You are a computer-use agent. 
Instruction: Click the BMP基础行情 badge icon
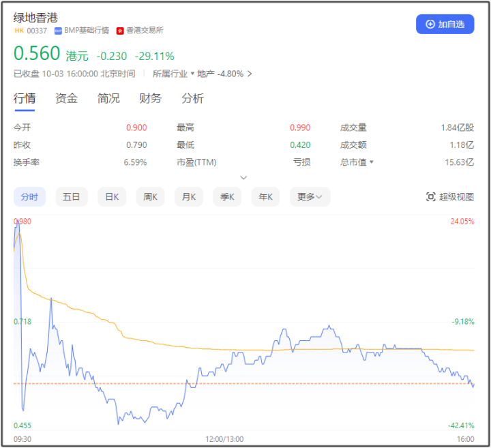(x=58, y=31)
